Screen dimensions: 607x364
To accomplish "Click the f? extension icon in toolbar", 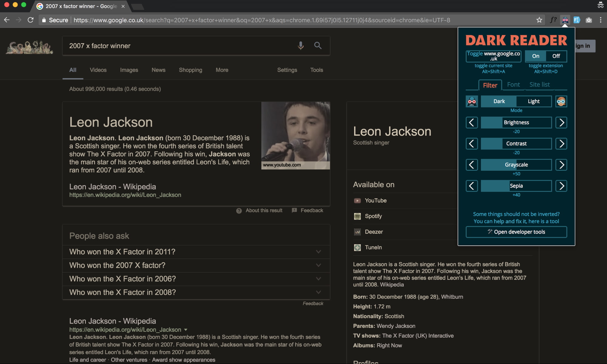I will click(x=553, y=20).
